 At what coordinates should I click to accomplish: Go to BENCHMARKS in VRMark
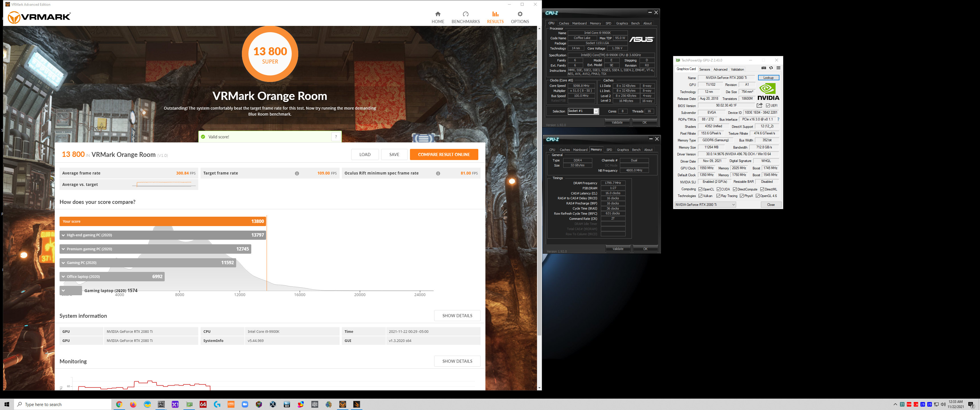coord(465,17)
